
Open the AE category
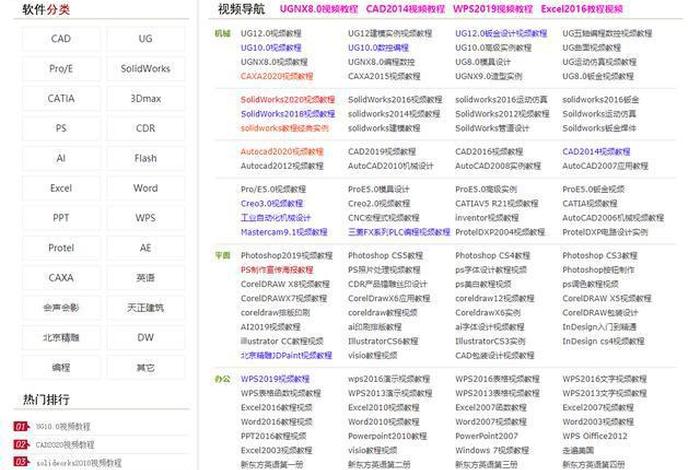[x=146, y=248]
